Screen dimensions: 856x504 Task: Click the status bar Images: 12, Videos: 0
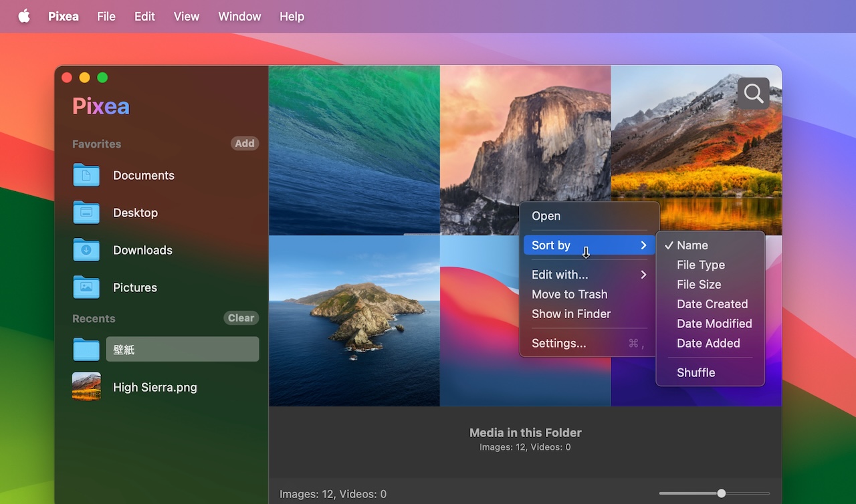(x=333, y=495)
